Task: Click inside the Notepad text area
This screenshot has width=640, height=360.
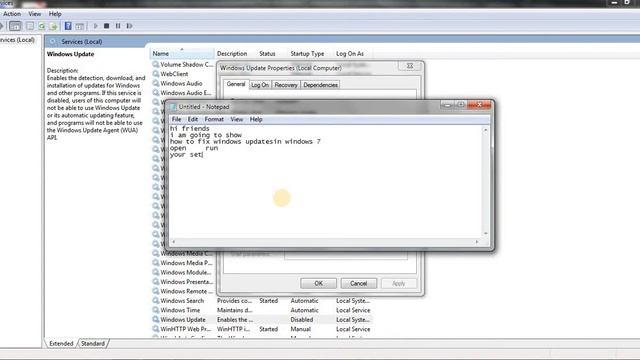Action: 326,182
